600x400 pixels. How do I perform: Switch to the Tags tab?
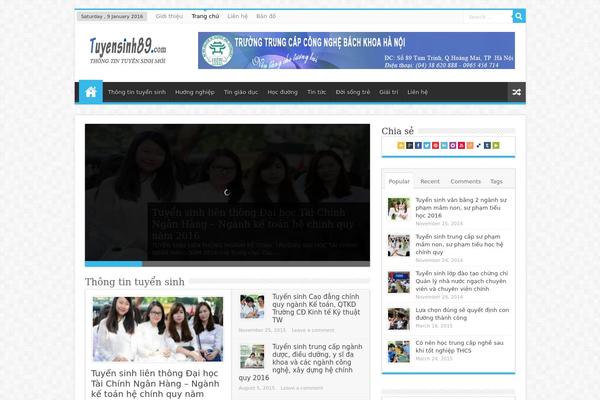[496, 181]
